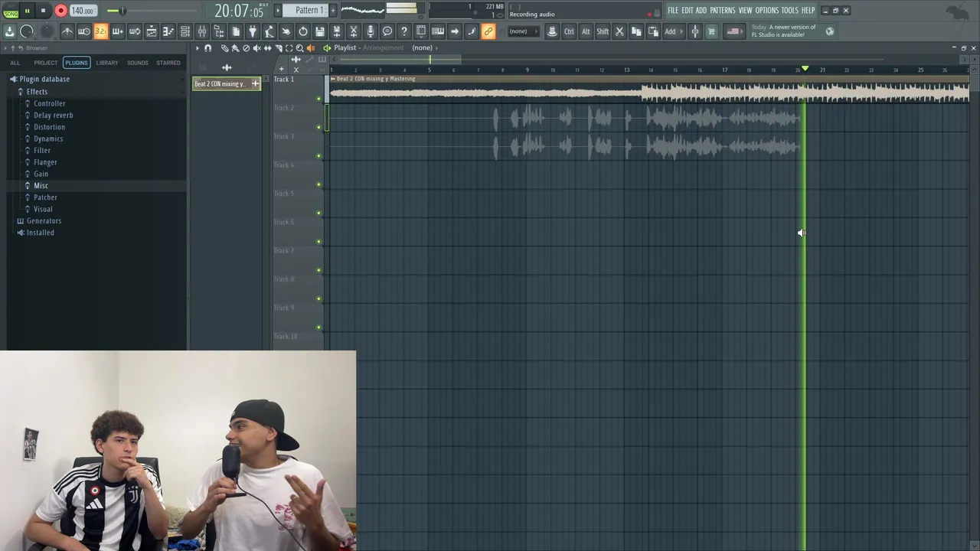Open the OPTIONS menu
The height and width of the screenshot is (551, 980).
click(x=767, y=10)
